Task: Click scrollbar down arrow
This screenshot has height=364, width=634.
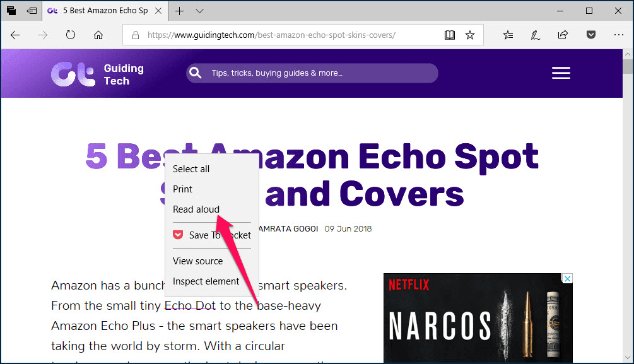Action: click(628, 358)
